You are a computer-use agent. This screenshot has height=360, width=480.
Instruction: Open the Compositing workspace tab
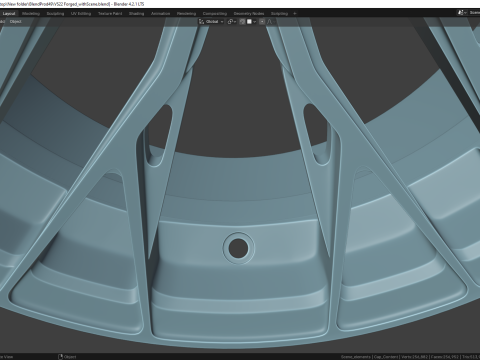[x=215, y=14]
